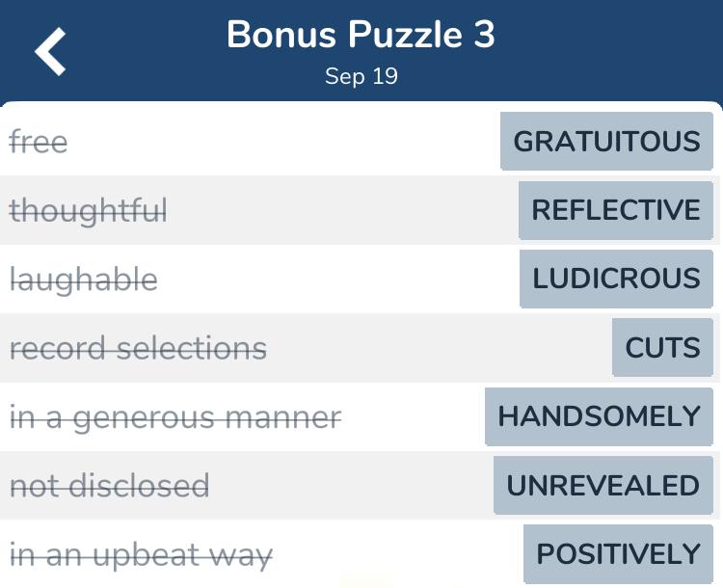Select the crossed-out clue 'laughable'
The image size is (723, 588).
pos(84,280)
